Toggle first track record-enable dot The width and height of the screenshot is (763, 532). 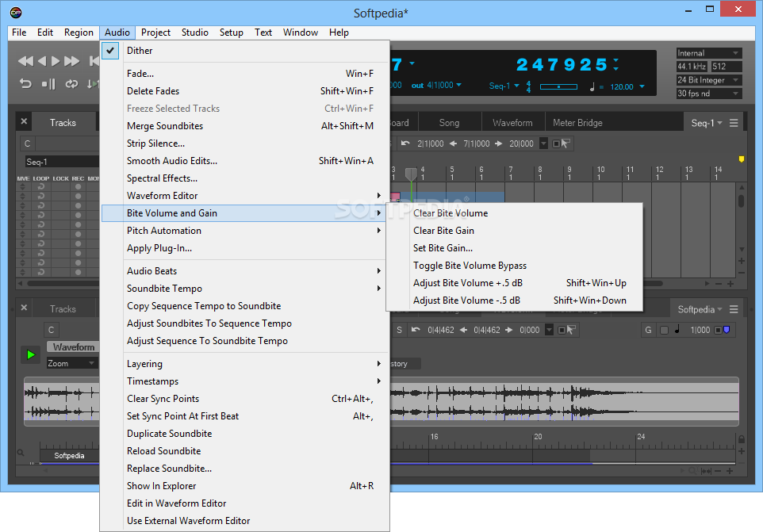pos(78,187)
